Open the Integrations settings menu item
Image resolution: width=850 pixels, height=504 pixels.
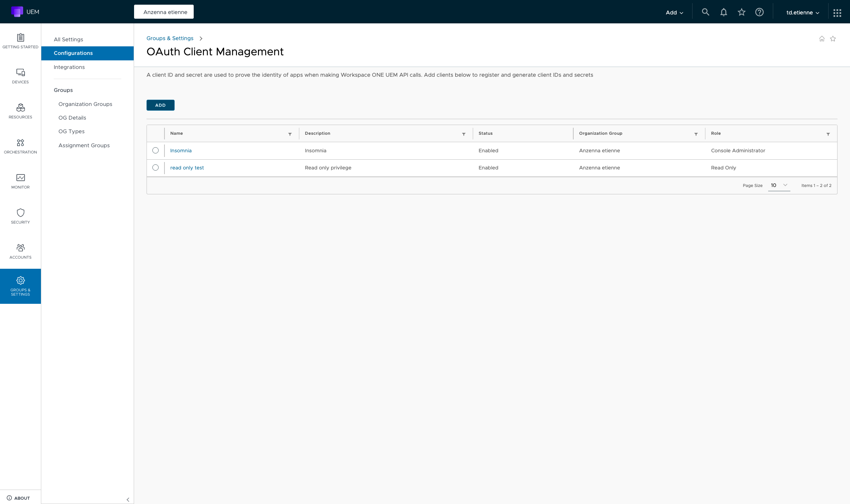(69, 67)
